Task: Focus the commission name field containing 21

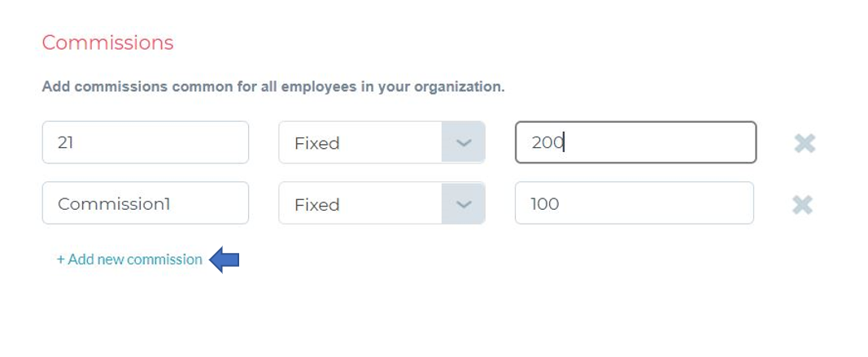Action: point(146,142)
